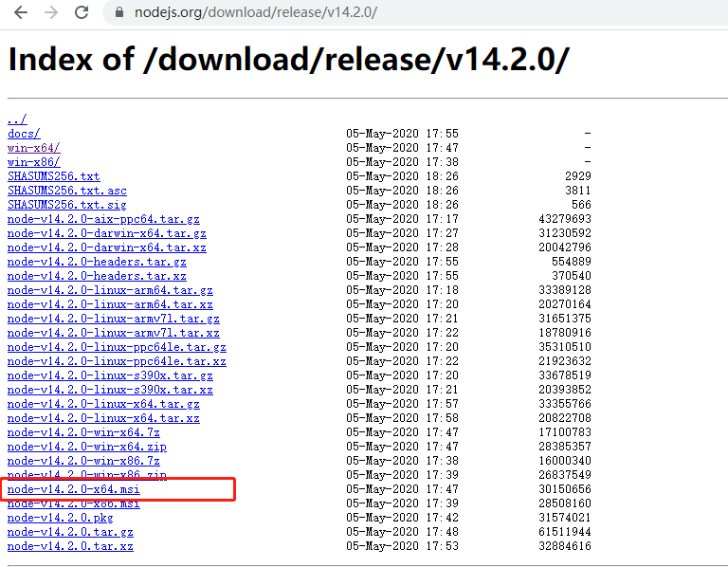The image size is (728, 567).
Task: Download node-v14.2.0-linux-arm64.tar.gz
Action: tap(110, 290)
